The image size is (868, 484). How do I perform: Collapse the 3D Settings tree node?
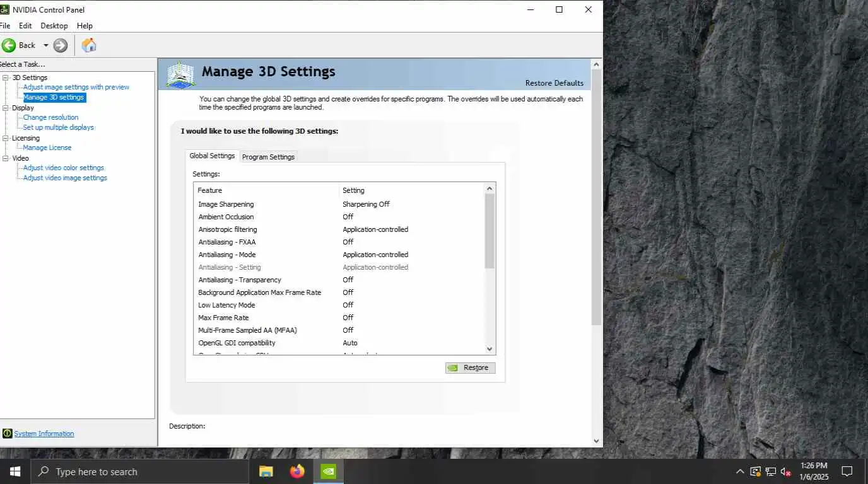[x=6, y=78]
